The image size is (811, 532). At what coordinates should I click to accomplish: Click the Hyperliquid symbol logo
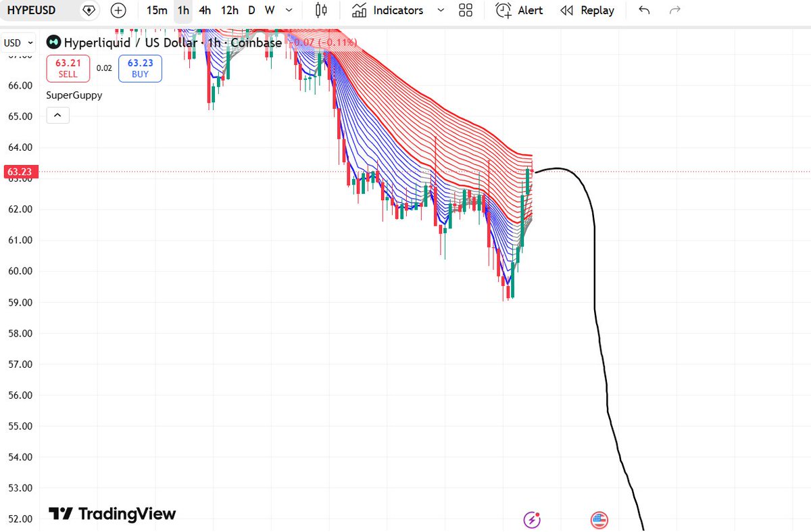tap(54, 43)
